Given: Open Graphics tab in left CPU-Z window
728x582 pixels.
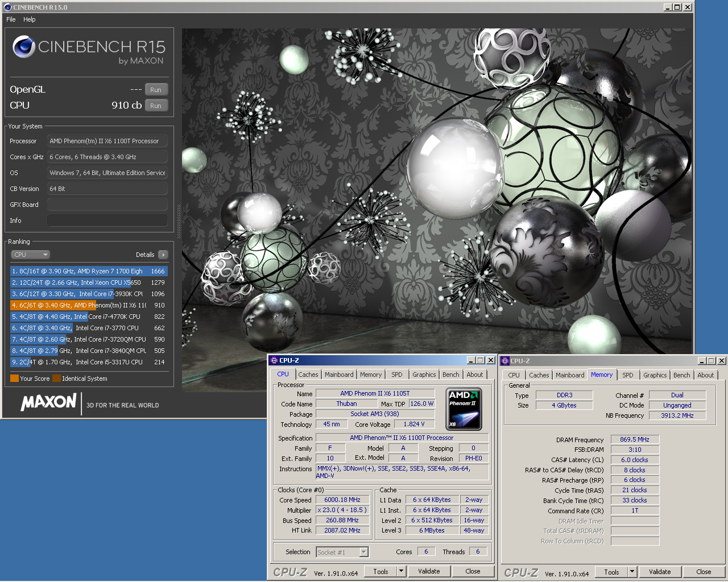Looking at the screenshot, I should [424, 375].
